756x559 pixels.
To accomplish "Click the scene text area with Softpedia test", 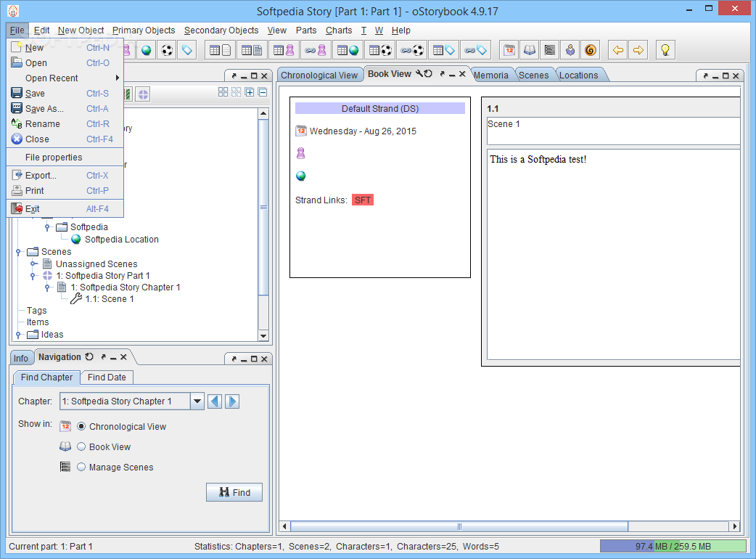I will pos(613,254).
